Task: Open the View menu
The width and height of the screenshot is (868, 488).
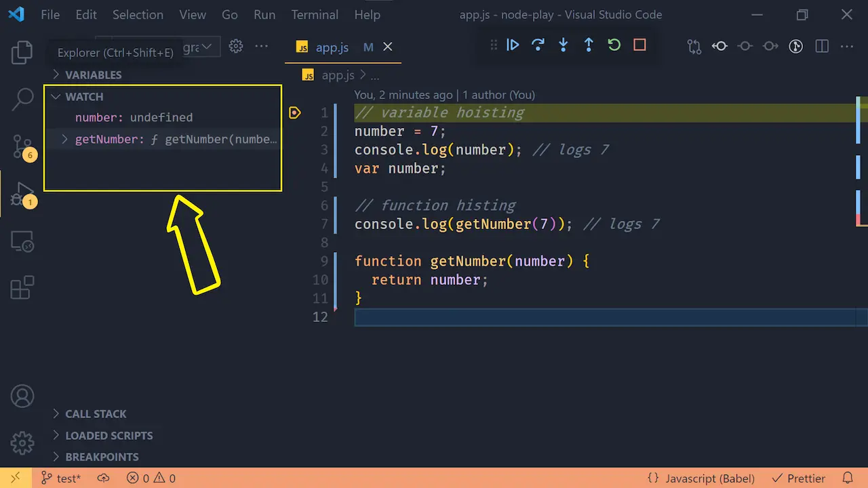Action: point(193,14)
